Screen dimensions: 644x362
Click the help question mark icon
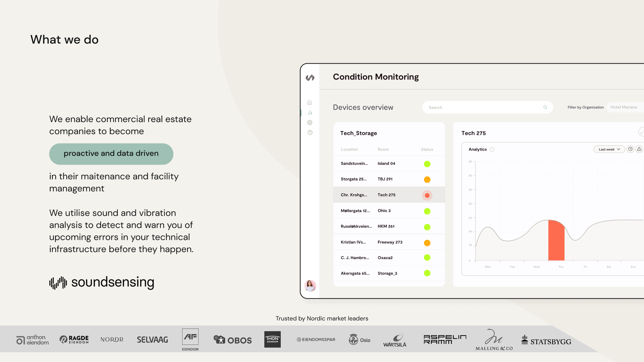[310, 132]
